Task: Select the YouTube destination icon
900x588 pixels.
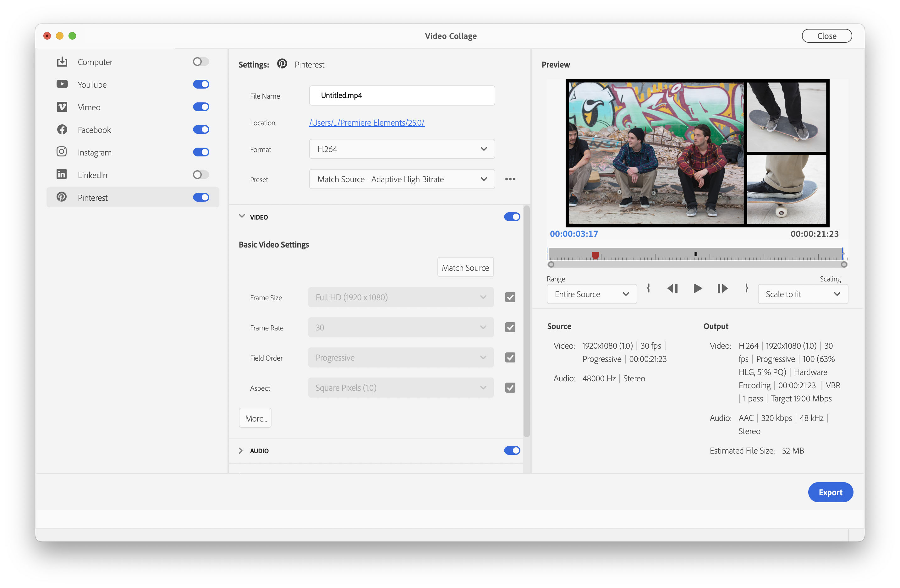Action: [62, 84]
